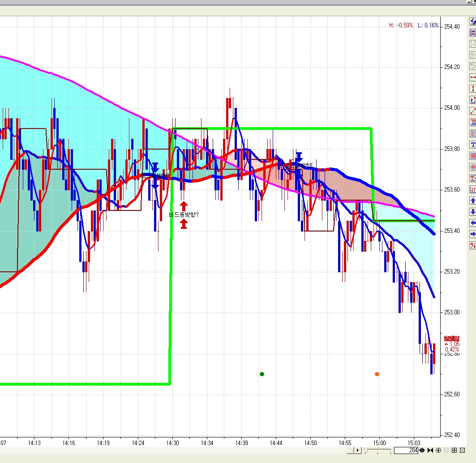The width and height of the screenshot is (476, 463).
Task: Click the 14:50 time axis label
Action: (x=310, y=443)
